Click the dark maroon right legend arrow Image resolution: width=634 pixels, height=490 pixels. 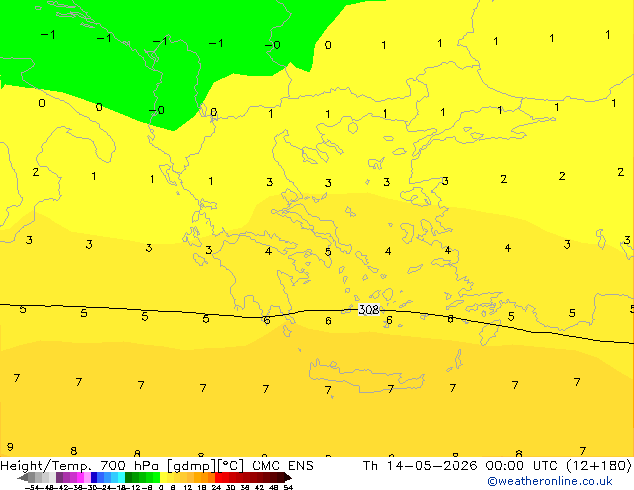288,477
